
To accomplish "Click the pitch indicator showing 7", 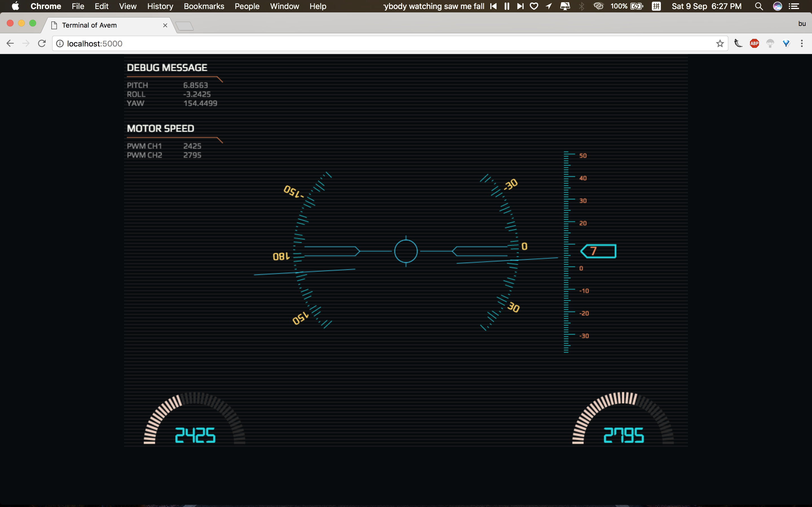I will [599, 251].
